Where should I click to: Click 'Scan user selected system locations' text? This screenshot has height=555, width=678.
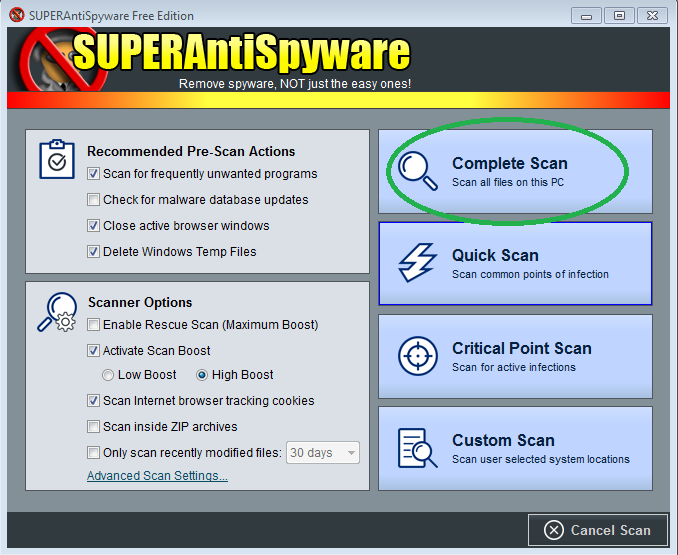[x=541, y=459]
